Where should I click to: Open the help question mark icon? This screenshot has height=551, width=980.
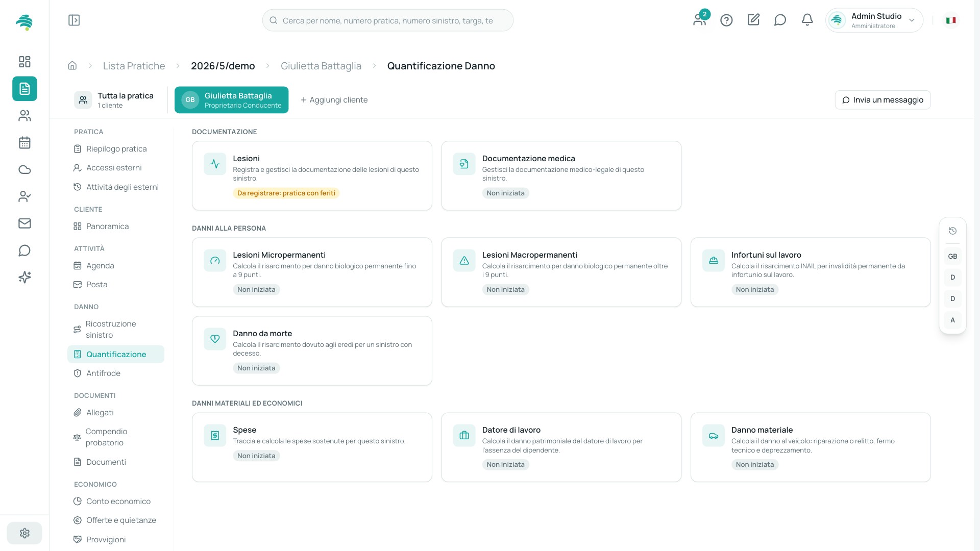tap(726, 20)
